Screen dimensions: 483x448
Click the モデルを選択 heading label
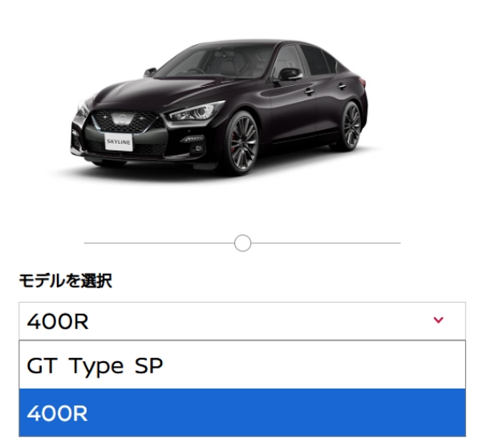pyautogui.click(x=65, y=281)
